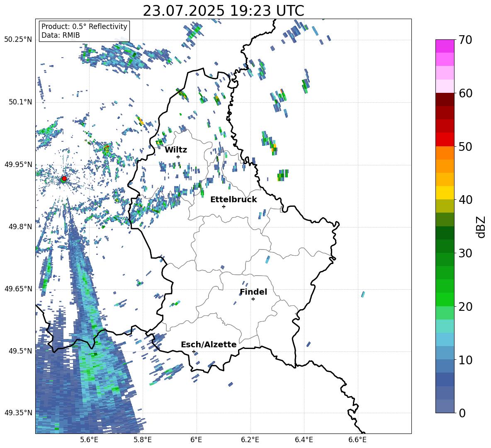Pick the bright red swatch just above 50 dBZ
The width and height of the screenshot is (491, 448).
click(445, 139)
